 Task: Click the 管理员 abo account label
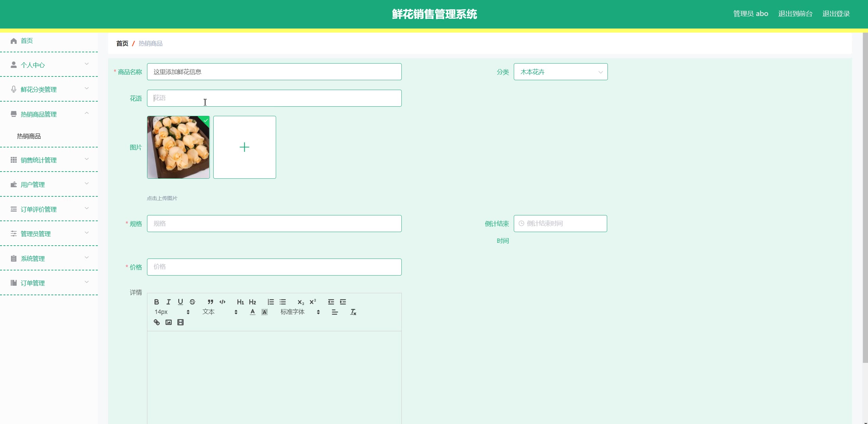[x=751, y=14]
